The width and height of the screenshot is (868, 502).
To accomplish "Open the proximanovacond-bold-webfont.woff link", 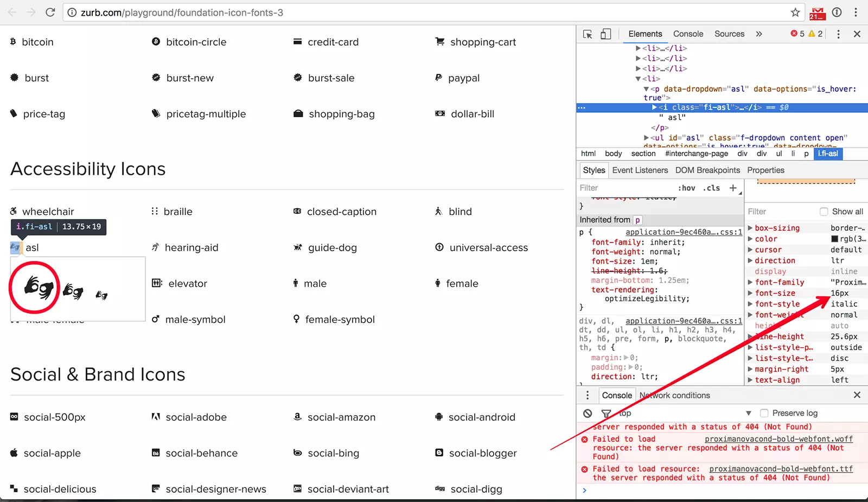I will (x=778, y=439).
